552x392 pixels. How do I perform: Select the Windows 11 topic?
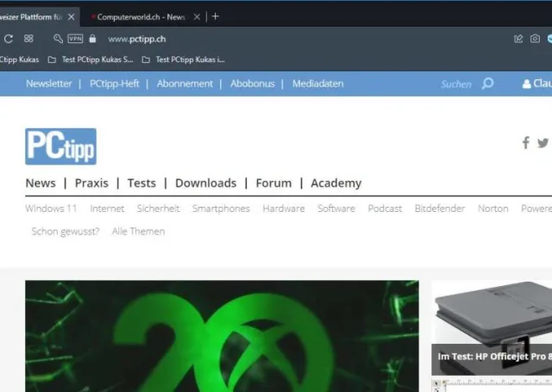tap(51, 208)
